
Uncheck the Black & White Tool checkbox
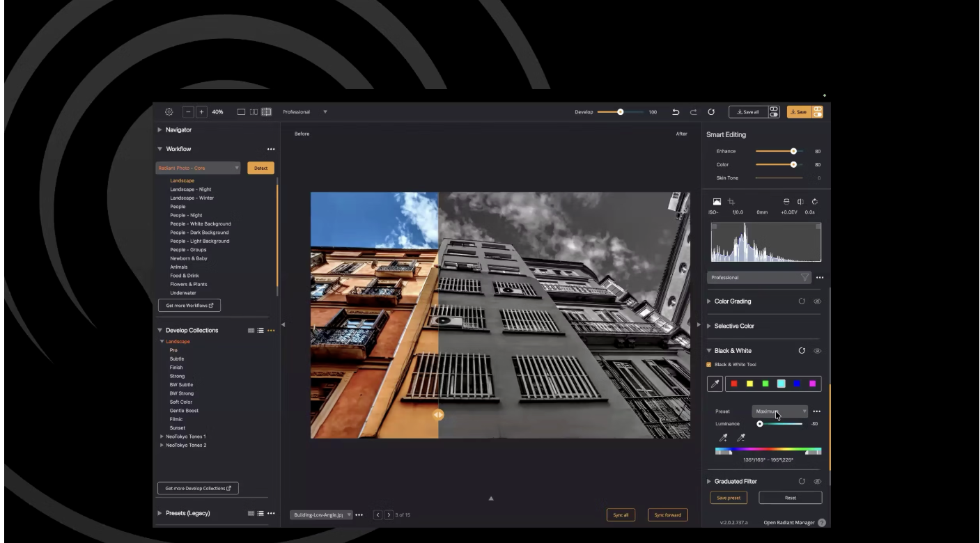tap(709, 365)
